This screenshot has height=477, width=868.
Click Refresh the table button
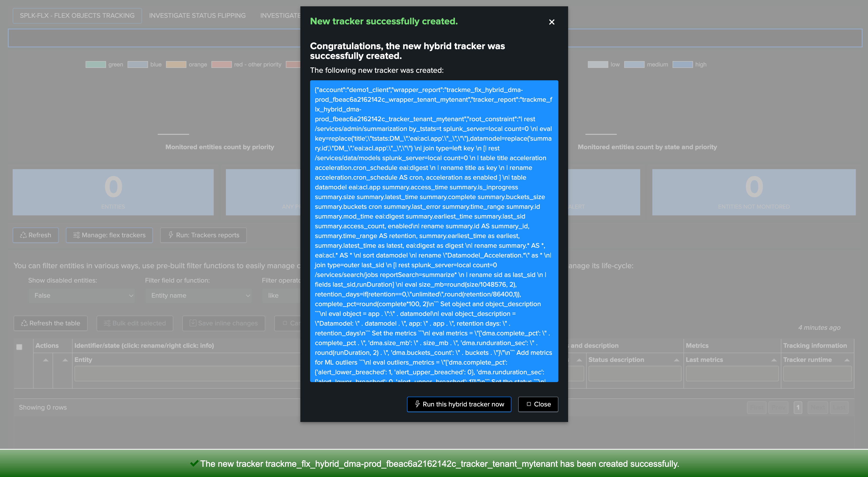click(x=51, y=323)
